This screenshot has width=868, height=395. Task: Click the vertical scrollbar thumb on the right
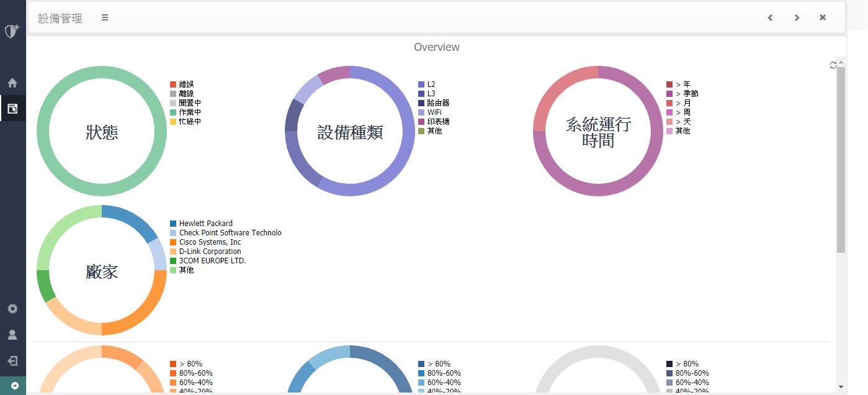tap(841, 159)
